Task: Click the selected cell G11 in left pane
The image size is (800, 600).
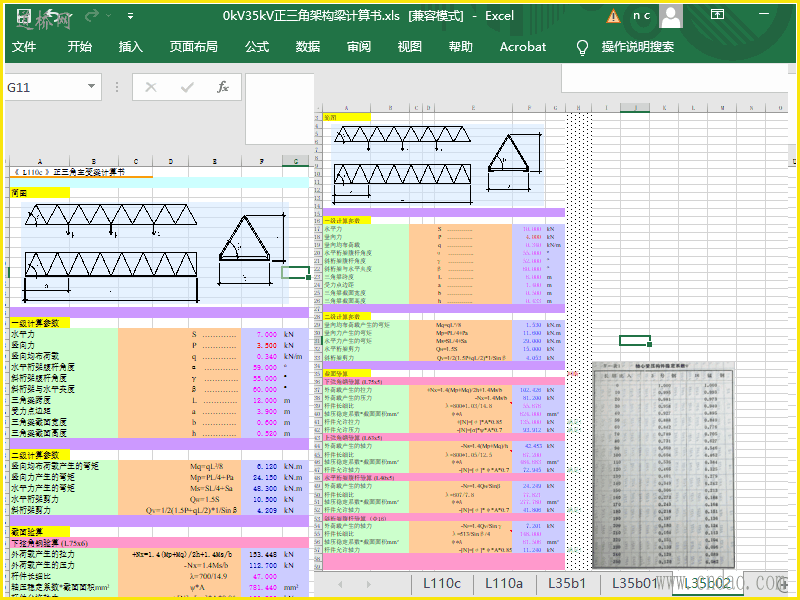Action: point(295,272)
